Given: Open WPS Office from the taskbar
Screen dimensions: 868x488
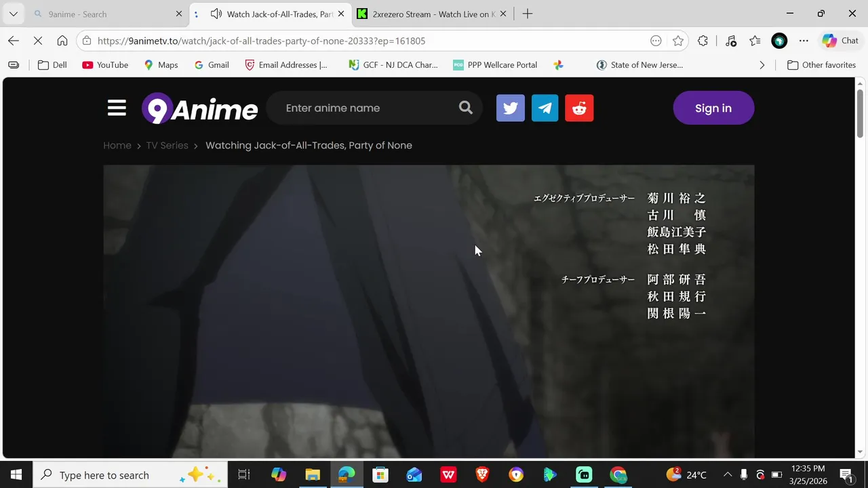Looking at the screenshot, I should tap(448, 474).
